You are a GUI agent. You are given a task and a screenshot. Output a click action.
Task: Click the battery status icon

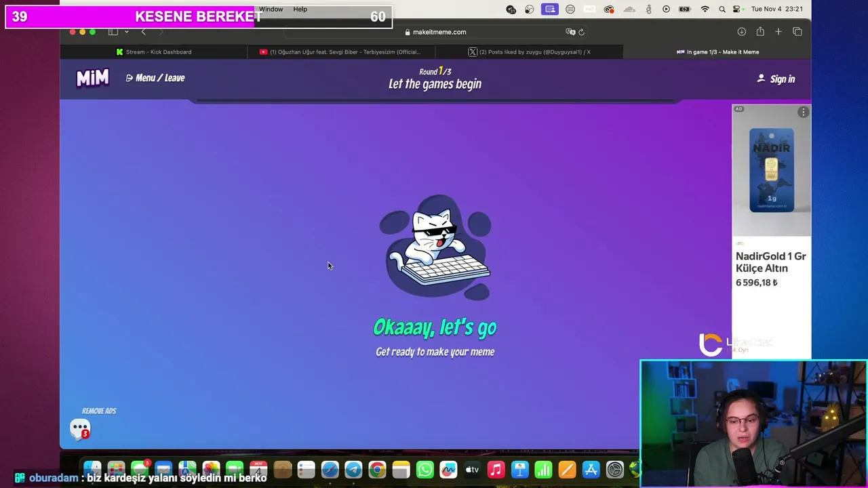coord(686,9)
